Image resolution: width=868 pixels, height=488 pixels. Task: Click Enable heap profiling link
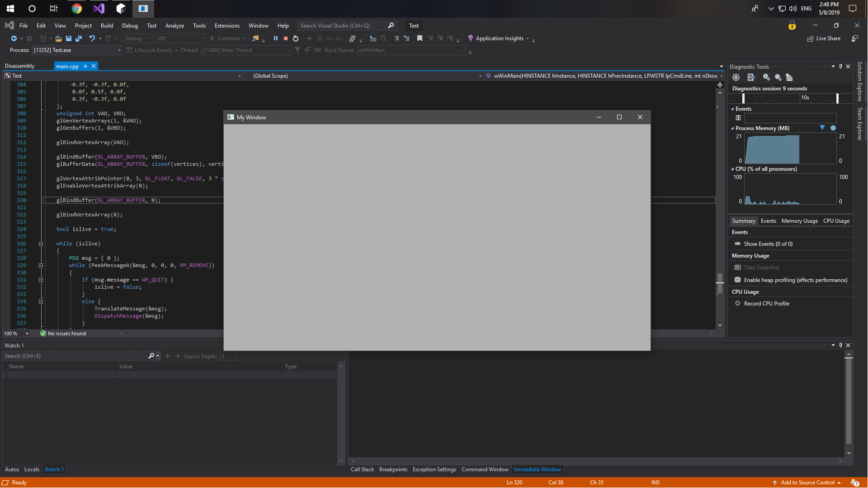pyautogui.click(x=796, y=280)
